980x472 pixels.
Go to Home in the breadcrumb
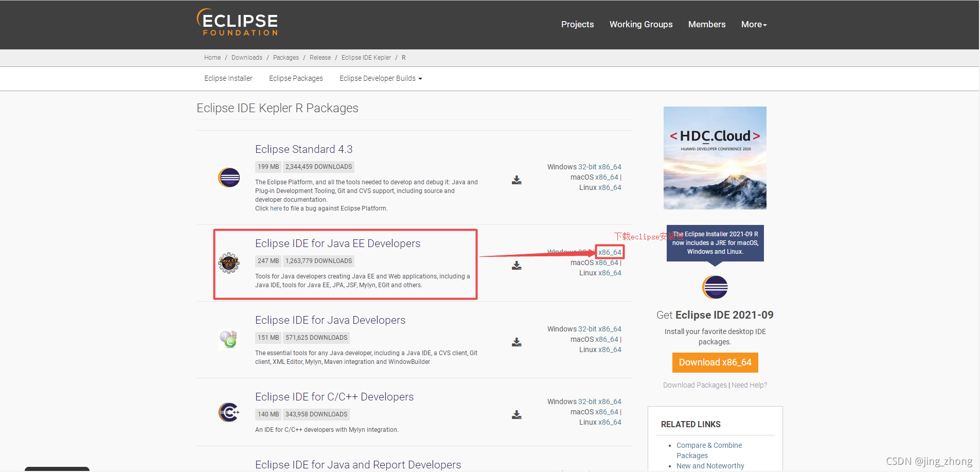[212, 58]
